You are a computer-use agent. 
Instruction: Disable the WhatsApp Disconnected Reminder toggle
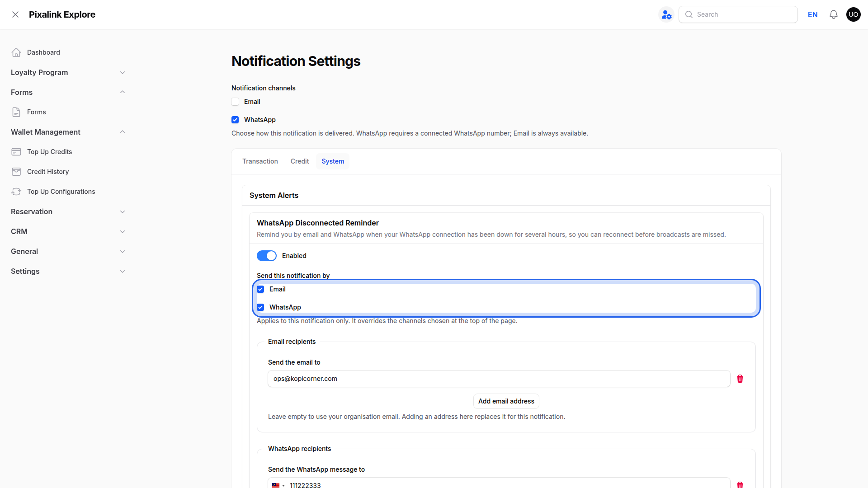pos(267,256)
